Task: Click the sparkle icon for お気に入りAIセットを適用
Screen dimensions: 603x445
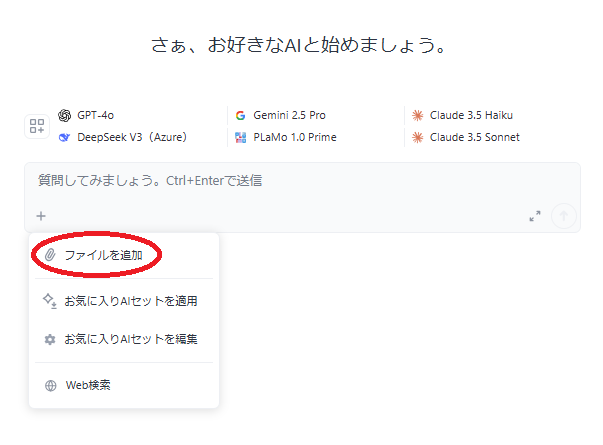Action: click(50, 301)
